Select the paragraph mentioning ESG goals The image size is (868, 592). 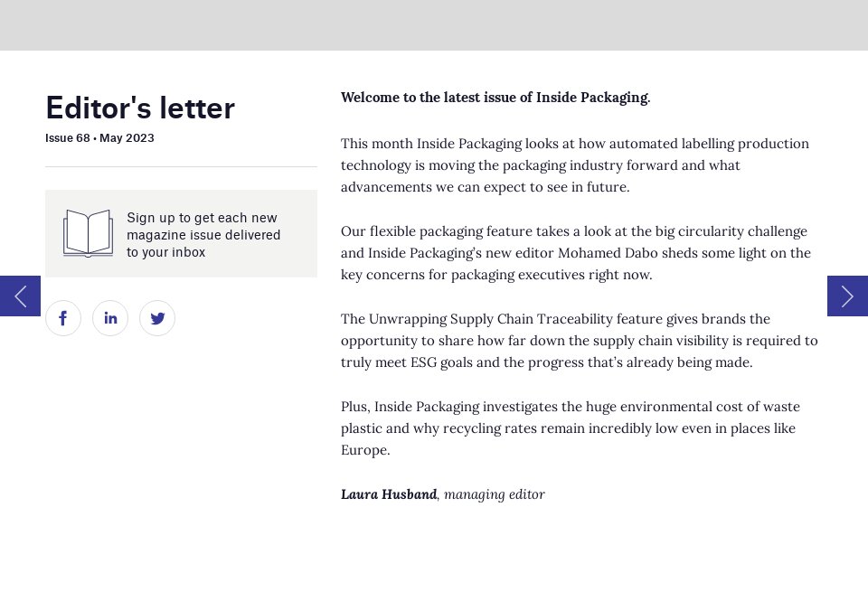(579, 341)
